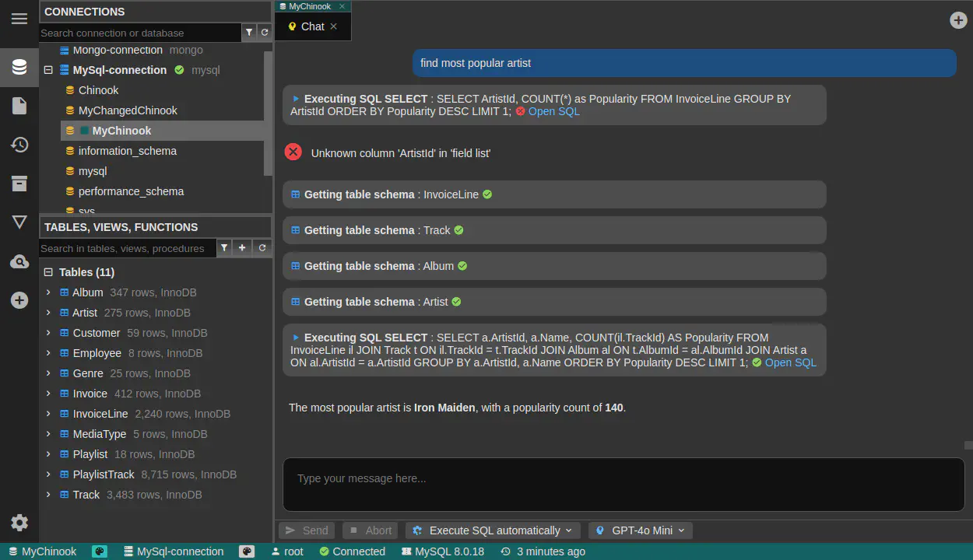Select the Genre table row
The width and height of the screenshot is (973, 560).
point(154,373)
